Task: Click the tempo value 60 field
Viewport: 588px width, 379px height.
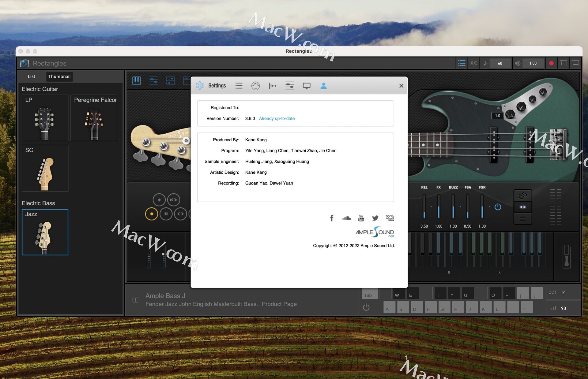Action: 500,63
